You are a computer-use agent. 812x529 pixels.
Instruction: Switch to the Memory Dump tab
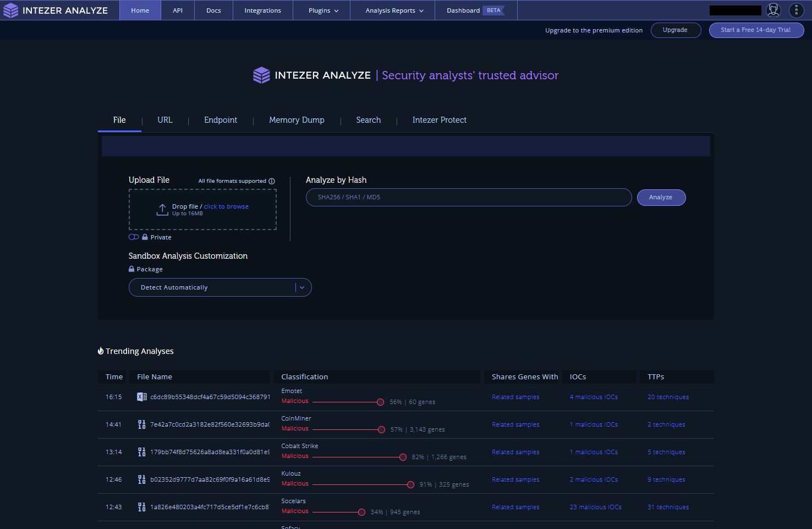point(297,120)
